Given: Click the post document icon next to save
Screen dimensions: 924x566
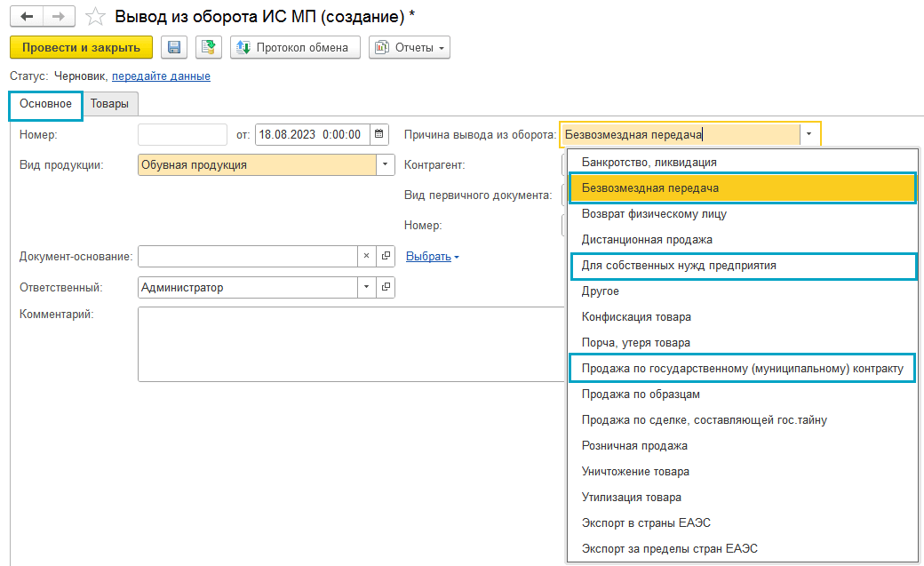Looking at the screenshot, I should [209, 47].
